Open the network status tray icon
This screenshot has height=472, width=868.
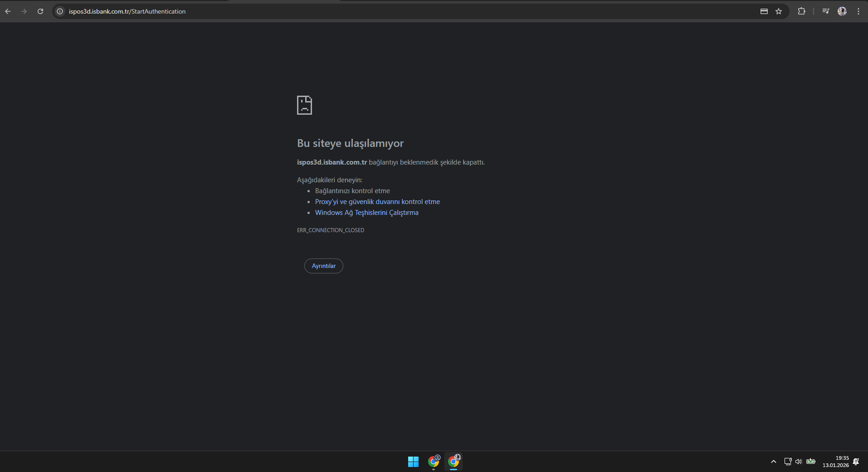[x=788, y=462]
